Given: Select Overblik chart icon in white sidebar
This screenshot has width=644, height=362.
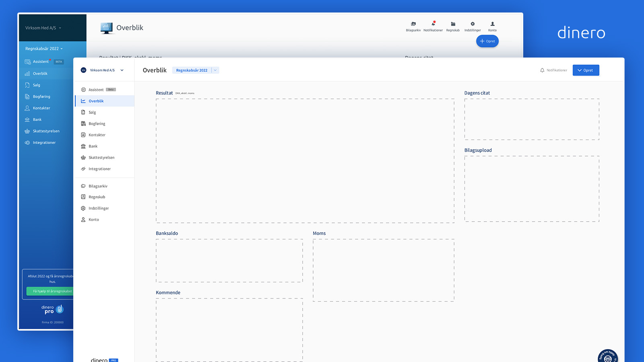Looking at the screenshot, I should click(83, 101).
